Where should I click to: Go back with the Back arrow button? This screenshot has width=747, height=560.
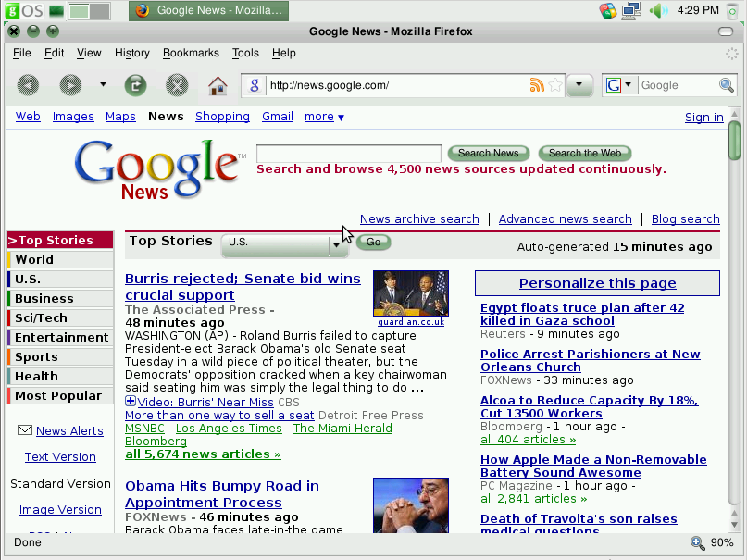[28, 86]
